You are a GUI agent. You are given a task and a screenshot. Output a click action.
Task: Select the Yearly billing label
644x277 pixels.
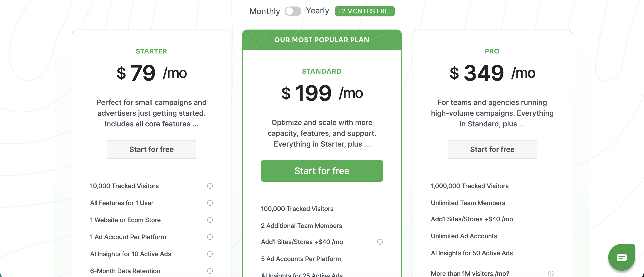(318, 11)
